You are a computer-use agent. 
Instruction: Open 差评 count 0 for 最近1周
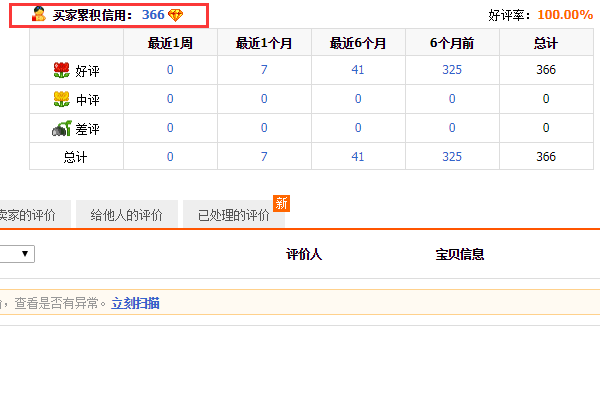[170, 127]
